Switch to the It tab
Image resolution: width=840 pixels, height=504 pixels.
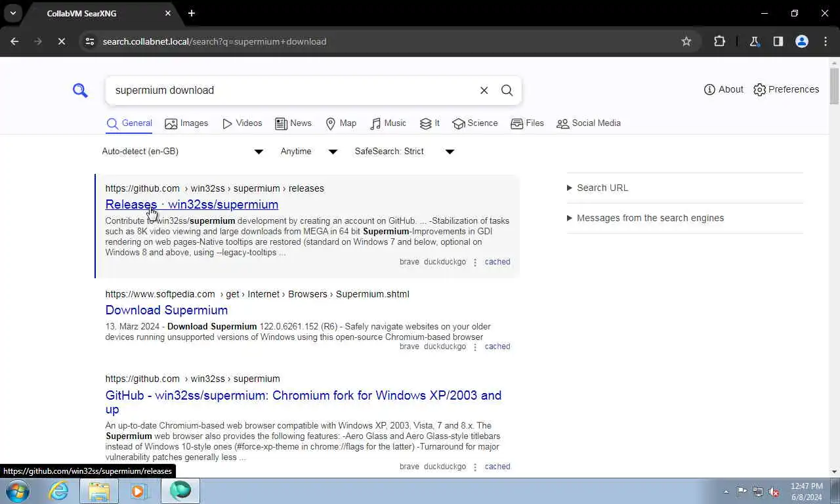[x=430, y=123]
